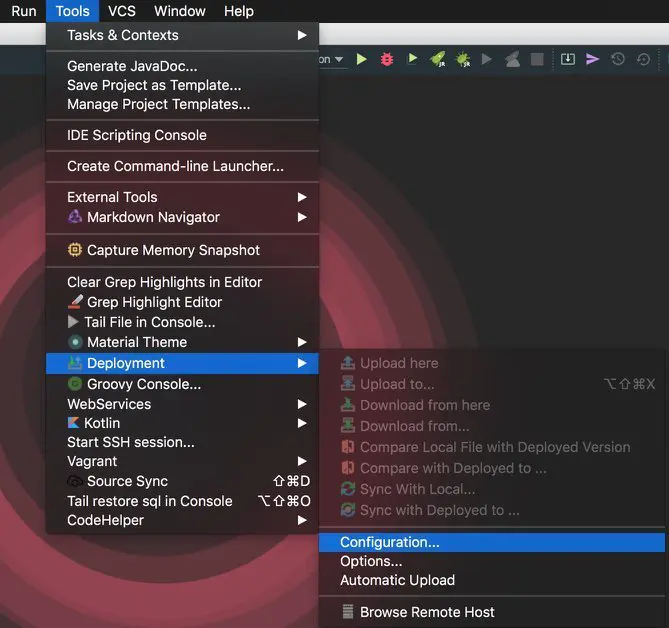Select Capture Memory Snapshot item
Viewport: 669px width, 628px height.
(x=173, y=250)
